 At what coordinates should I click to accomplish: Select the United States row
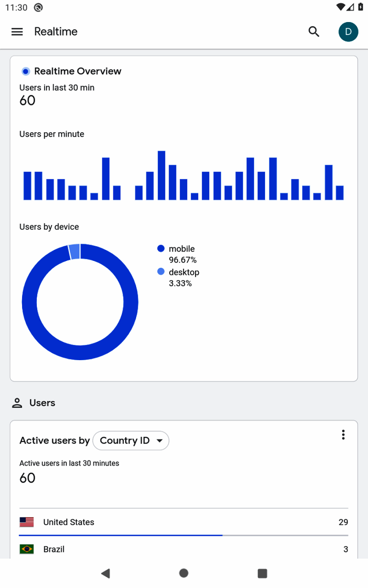point(184,522)
